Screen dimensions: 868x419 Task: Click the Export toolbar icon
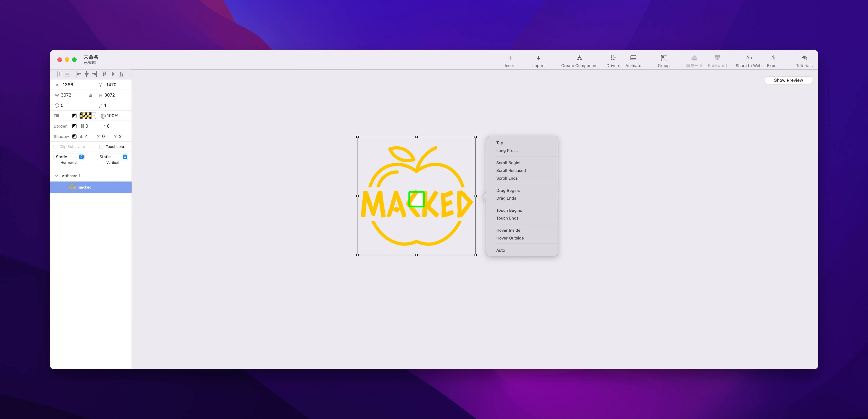[x=773, y=58]
